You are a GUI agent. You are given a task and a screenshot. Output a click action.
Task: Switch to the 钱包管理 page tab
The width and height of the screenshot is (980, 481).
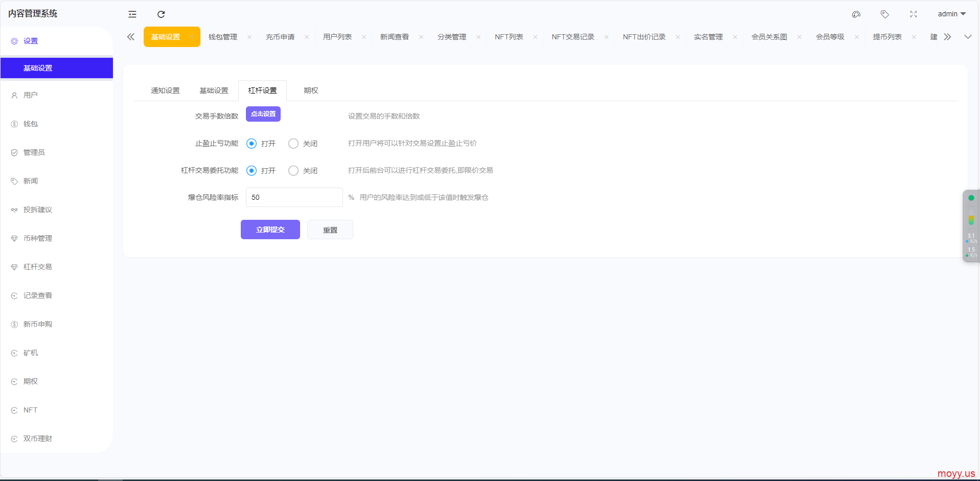coord(223,37)
